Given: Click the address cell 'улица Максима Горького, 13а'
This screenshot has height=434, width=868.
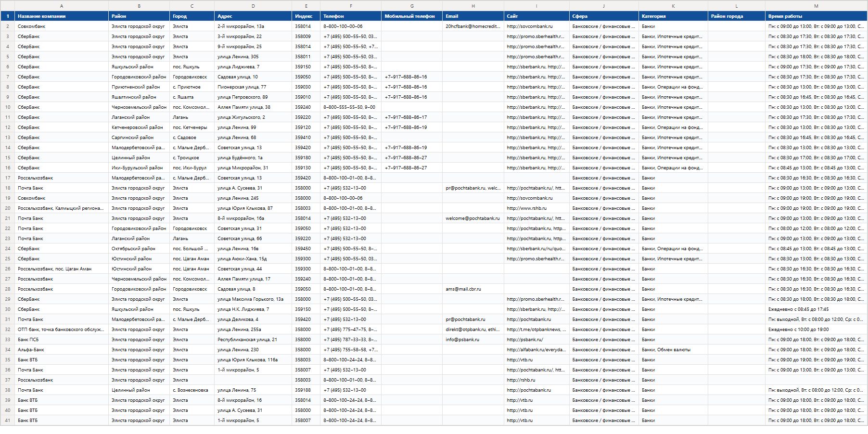Looking at the screenshot, I should 253,299.
